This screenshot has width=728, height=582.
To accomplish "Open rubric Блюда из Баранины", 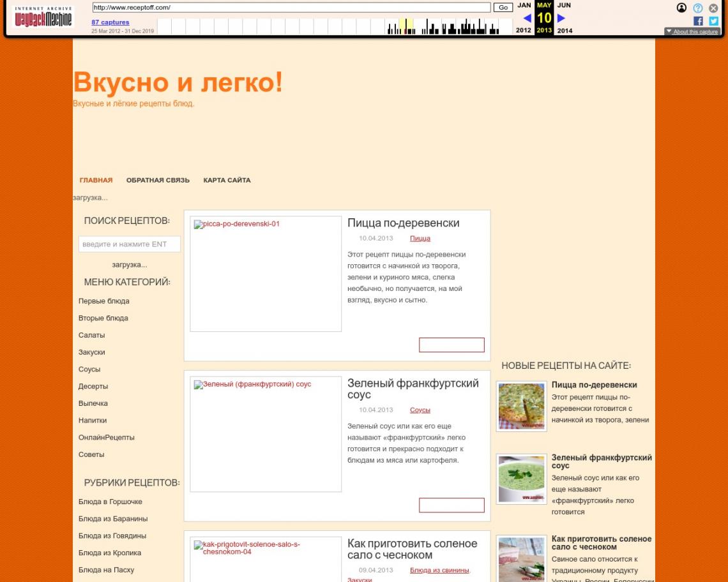I will pyautogui.click(x=113, y=519).
